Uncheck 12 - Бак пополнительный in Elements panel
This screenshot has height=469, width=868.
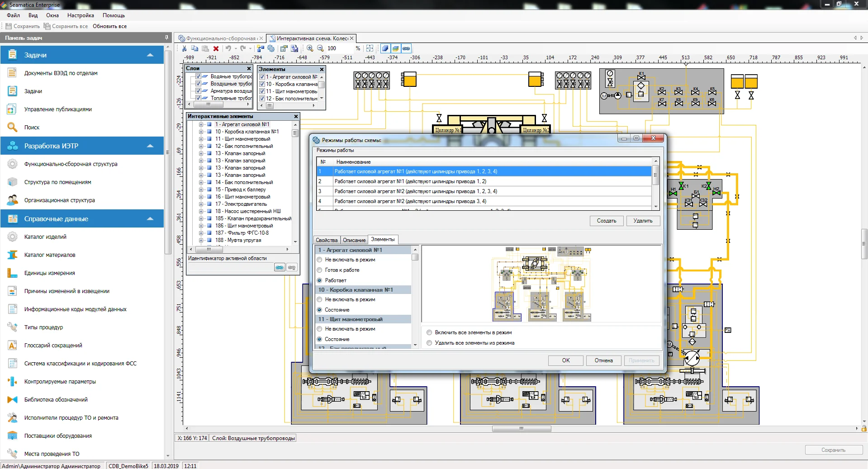click(262, 99)
